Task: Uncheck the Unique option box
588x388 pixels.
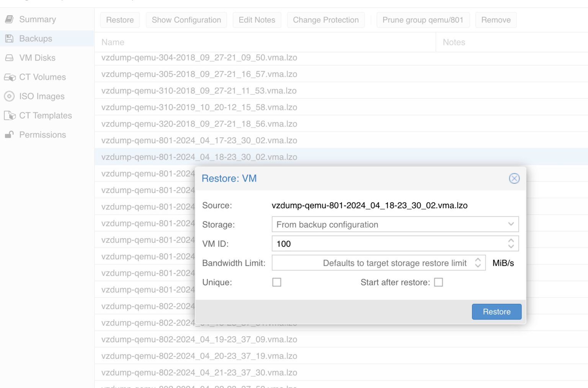Action: pos(277,282)
